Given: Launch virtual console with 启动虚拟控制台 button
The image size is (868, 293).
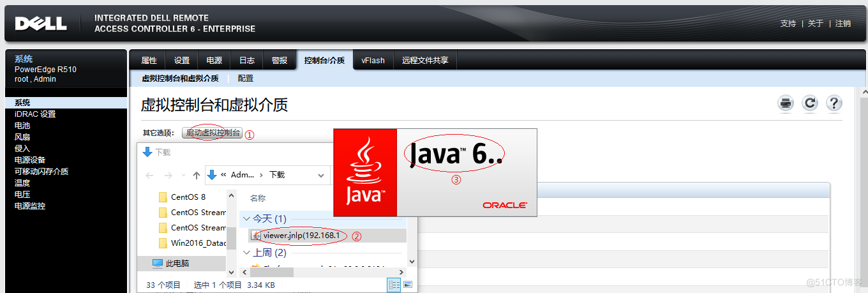Looking at the screenshot, I should (x=213, y=133).
